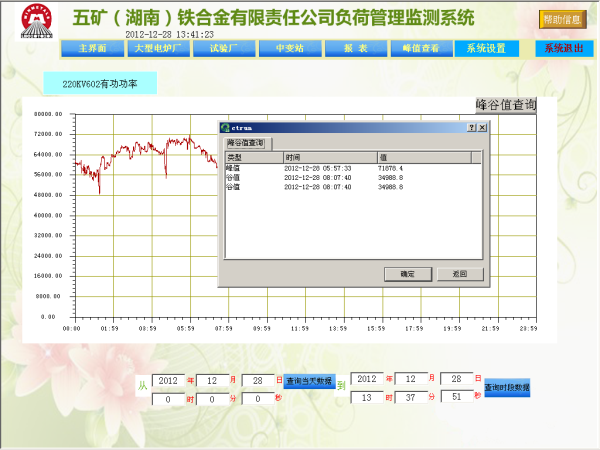Image resolution: width=600 pixels, height=450 pixels.
Task: Click 查询时段数据 query period button
Action: click(x=507, y=388)
